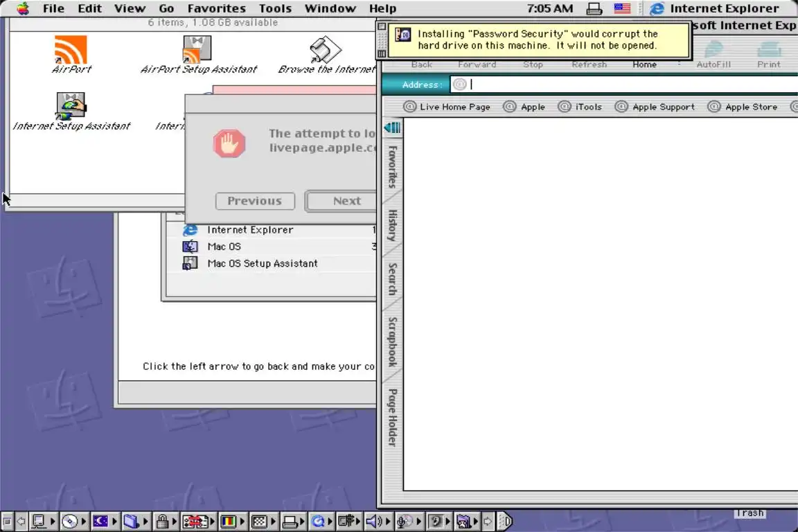Screen dimensions: 798x532
Task: Select the Browse the Internet icon
Action: 325,50
